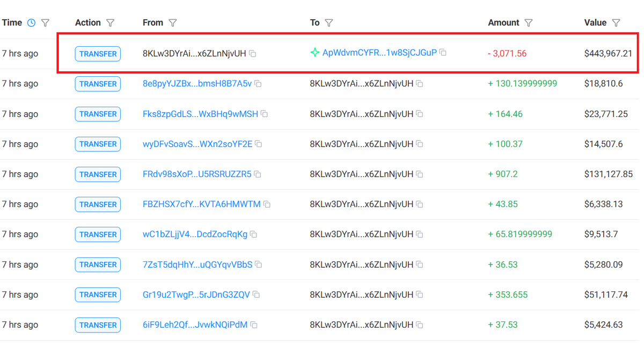Copy To address in the +43.85 row
Viewport: 644px width, 347px height.
tap(420, 204)
